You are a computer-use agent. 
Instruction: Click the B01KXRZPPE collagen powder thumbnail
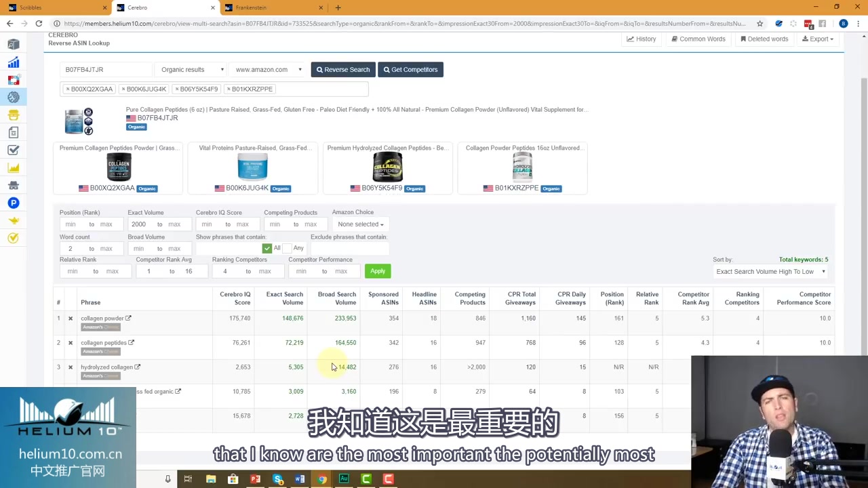click(x=522, y=167)
